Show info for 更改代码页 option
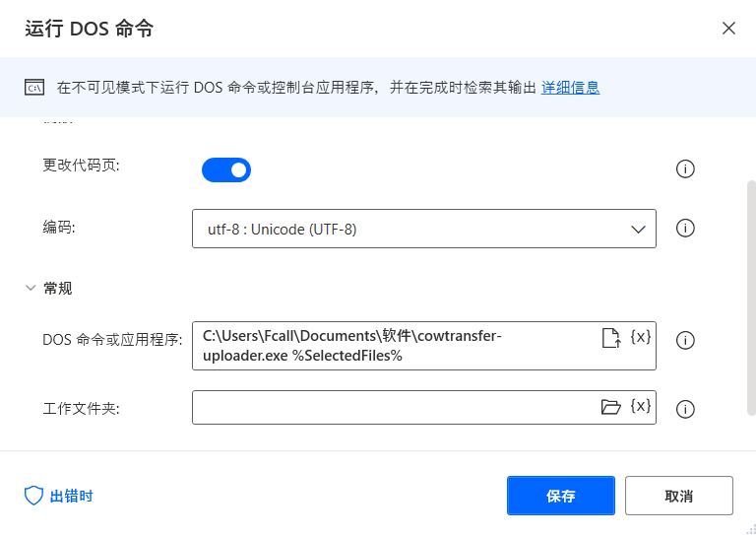The width and height of the screenshot is (756, 535). click(685, 169)
